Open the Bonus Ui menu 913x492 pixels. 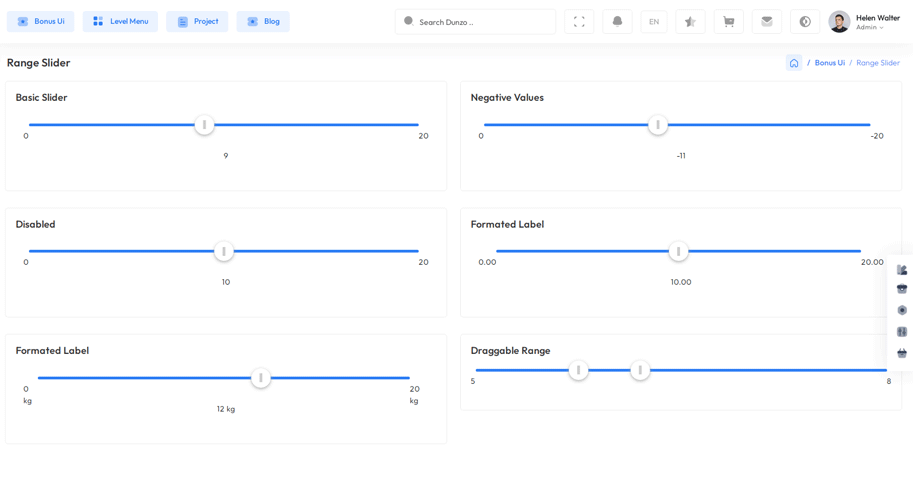(x=41, y=21)
